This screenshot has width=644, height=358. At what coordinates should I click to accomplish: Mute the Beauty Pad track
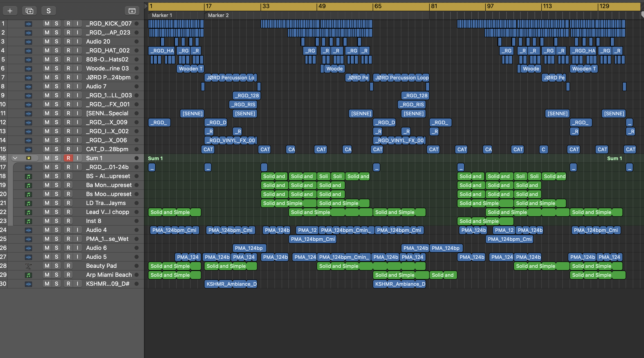pos(47,266)
